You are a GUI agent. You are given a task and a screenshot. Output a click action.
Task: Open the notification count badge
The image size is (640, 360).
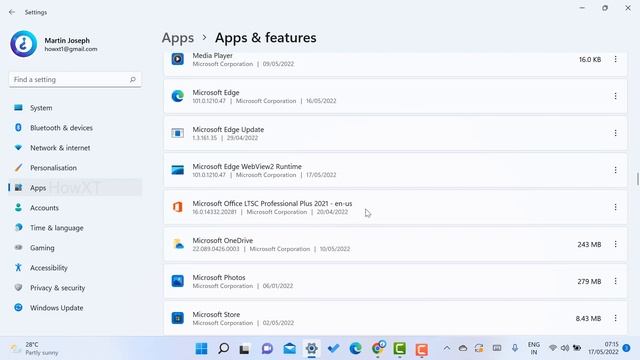pos(627,348)
